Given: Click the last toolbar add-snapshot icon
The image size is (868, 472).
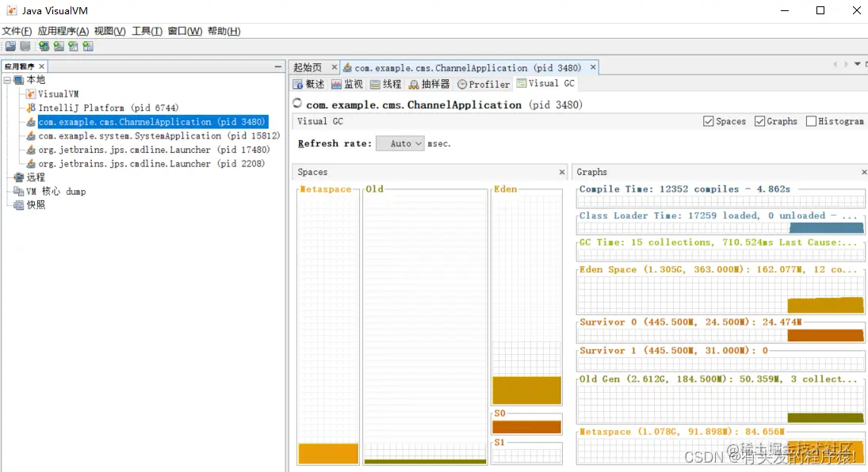Looking at the screenshot, I should click(88, 47).
